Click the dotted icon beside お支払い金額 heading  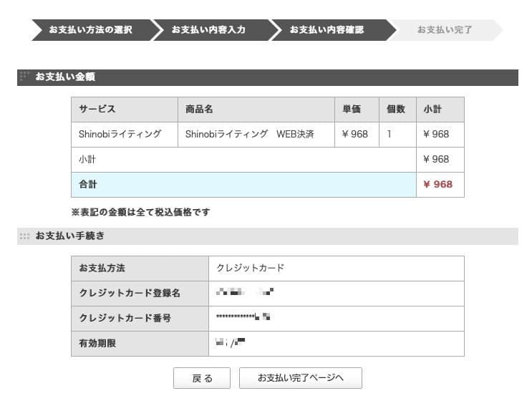25,76
